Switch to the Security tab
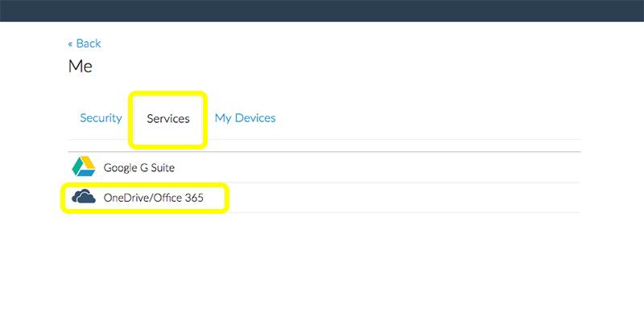644x328 pixels. (x=101, y=118)
